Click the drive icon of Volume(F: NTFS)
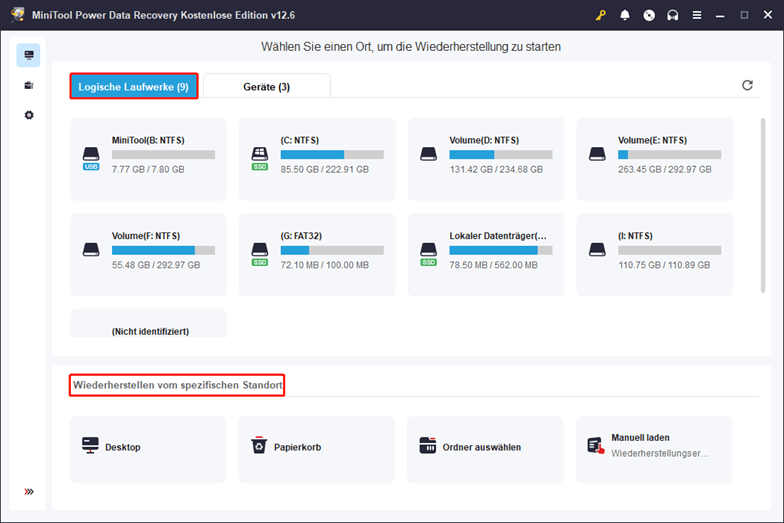 point(91,250)
